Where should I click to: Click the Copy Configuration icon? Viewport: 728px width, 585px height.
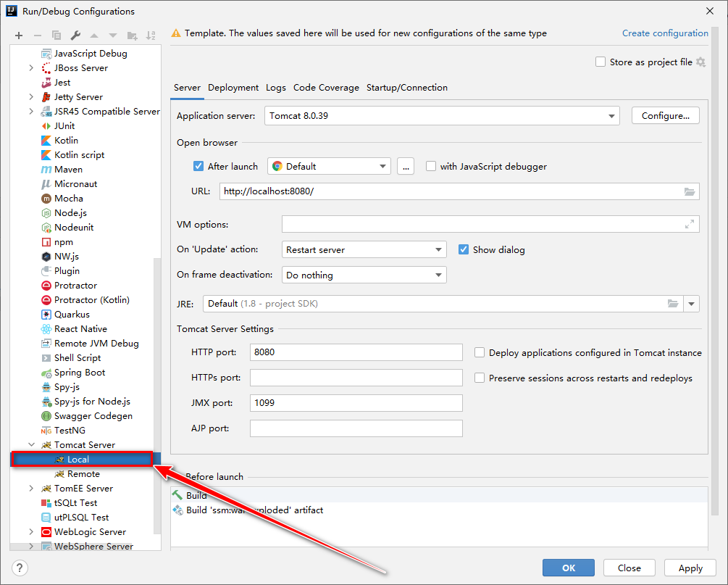tap(57, 36)
